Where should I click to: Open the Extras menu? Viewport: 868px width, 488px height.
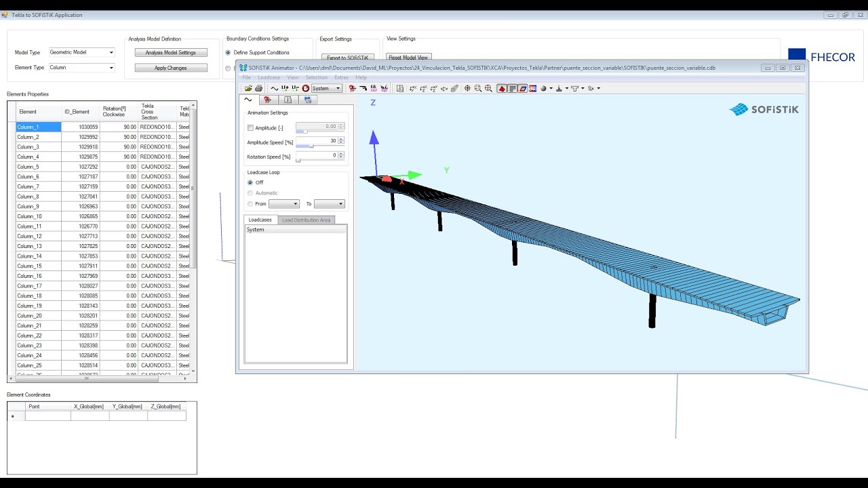[341, 77]
